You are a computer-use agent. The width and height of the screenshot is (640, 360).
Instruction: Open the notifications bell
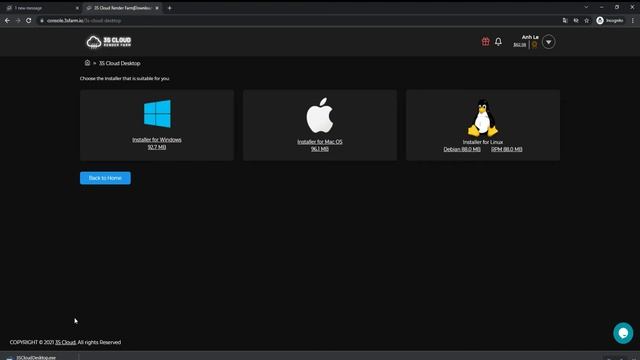click(498, 42)
